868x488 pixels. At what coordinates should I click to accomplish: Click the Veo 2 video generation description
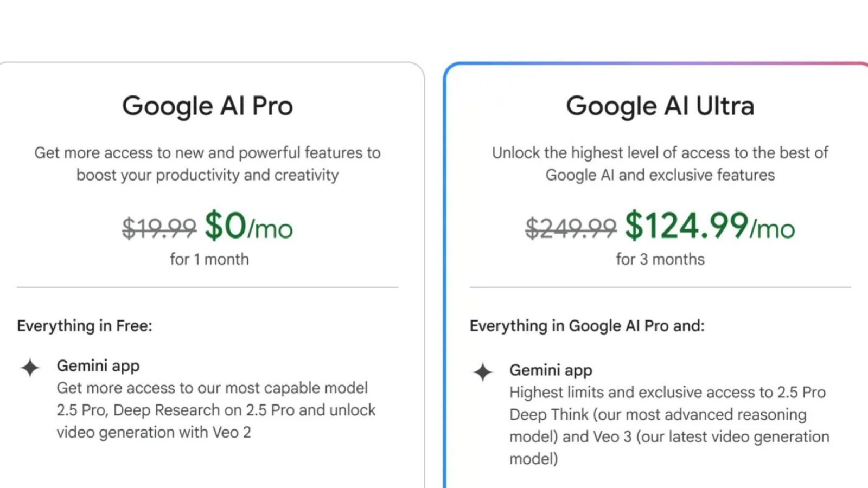tap(215, 410)
